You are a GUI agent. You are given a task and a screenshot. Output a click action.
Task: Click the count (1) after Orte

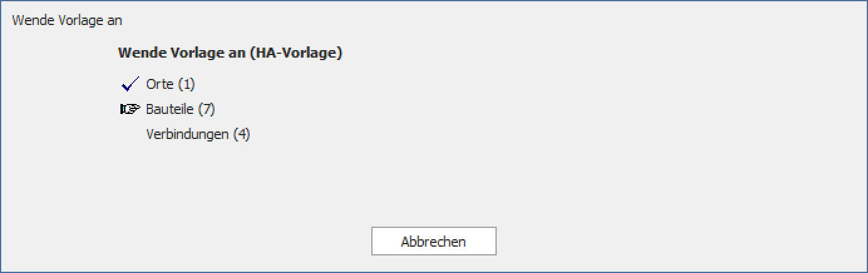187,85
